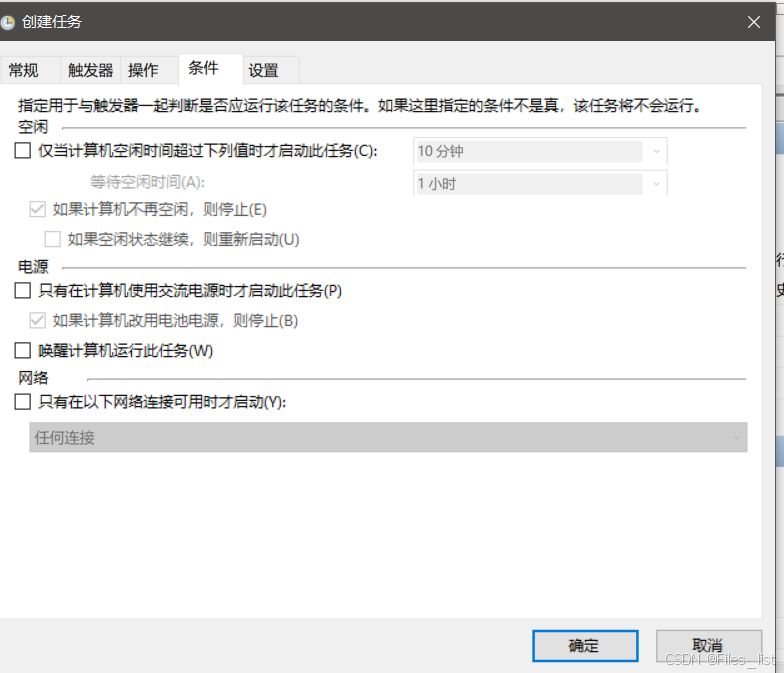Screen dimensions: 784x673
Task: Open the 1 小时 wait-for-idle dropdown
Action: 540,184
